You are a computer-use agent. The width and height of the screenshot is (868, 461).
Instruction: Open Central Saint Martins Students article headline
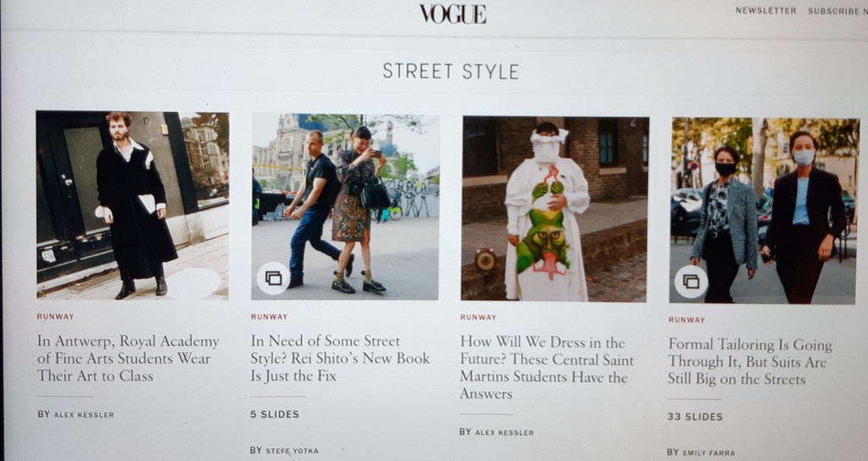click(x=547, y=368)
